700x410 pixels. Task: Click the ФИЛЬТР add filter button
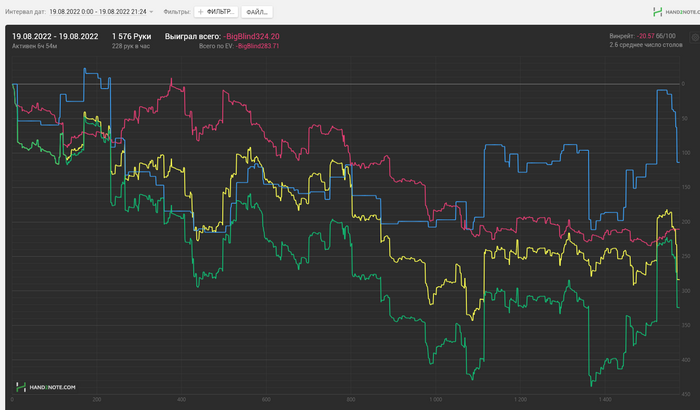pos(216,12)
